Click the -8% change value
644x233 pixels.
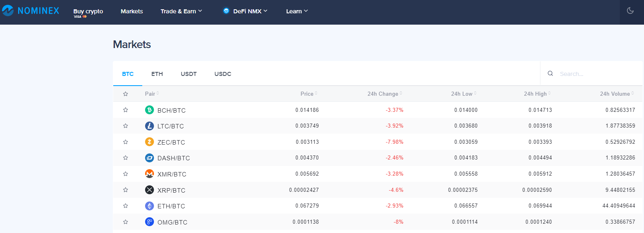click(399, 222)
